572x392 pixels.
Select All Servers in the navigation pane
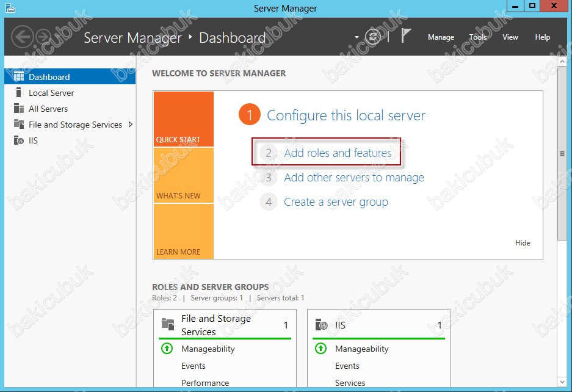70,109
